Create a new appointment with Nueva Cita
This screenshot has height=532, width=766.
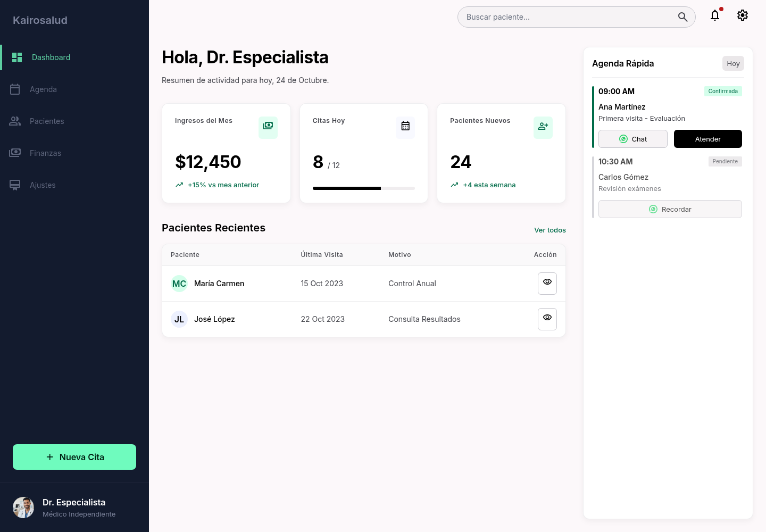click(x=74, y=457)
